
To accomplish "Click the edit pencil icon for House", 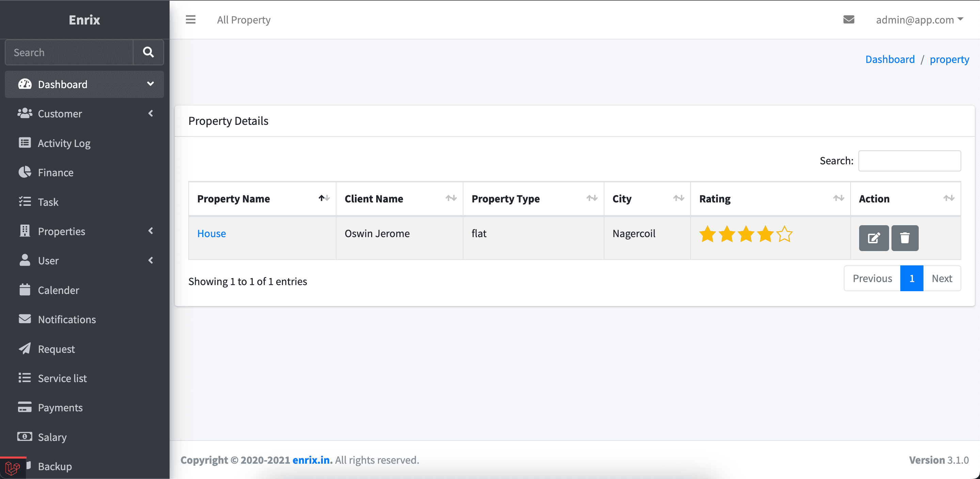I will coord(873,238).
